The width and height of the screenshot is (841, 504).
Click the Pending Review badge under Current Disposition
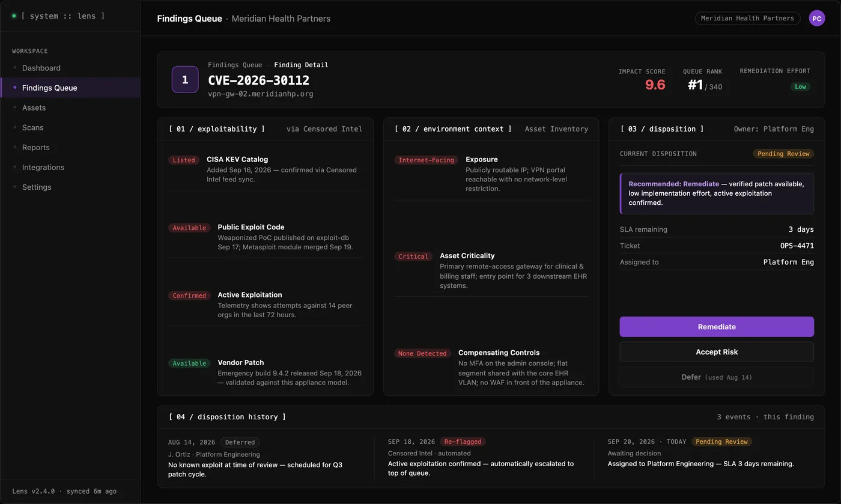click(x=783, y=154)
